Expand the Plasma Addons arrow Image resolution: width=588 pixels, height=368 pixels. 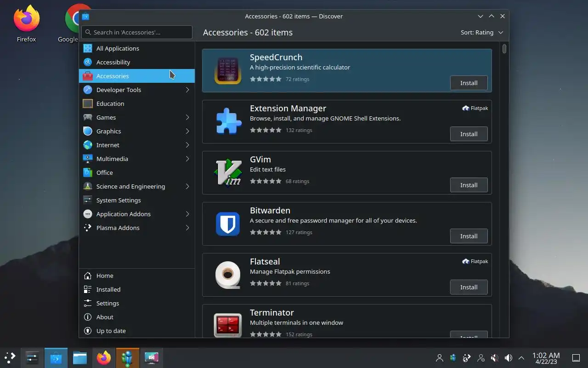187,228
